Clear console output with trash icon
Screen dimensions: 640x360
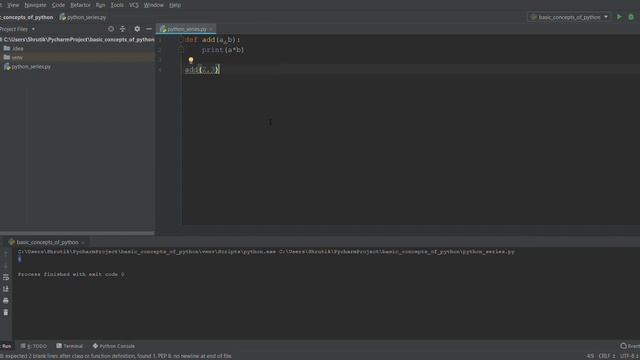(x=6, y=313)
